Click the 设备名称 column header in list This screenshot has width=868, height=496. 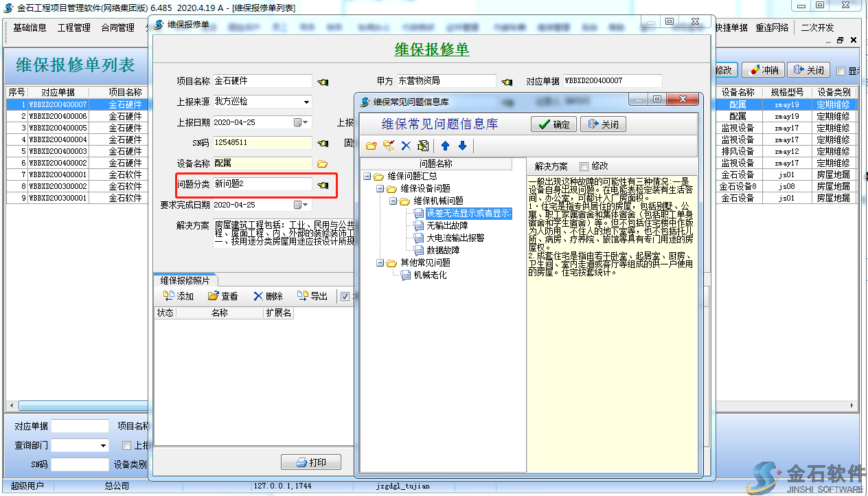point(738,92)
